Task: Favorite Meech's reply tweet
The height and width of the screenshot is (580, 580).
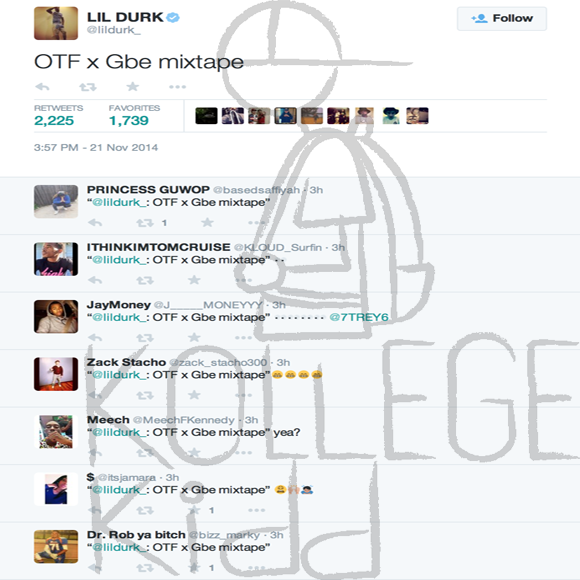Action: pos(194,452)
